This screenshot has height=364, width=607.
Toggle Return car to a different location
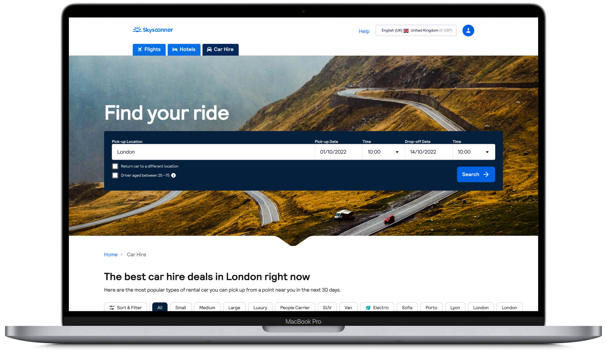[115, 166]
